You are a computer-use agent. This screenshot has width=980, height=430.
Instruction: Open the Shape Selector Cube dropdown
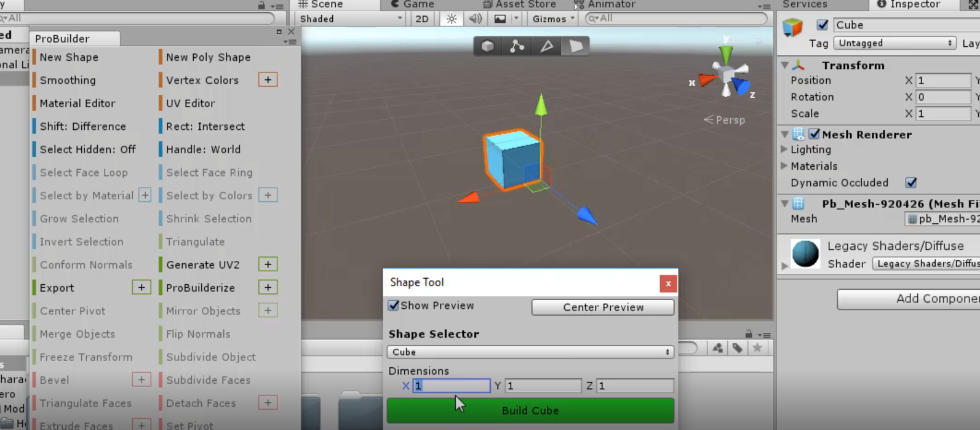point(530,352)
